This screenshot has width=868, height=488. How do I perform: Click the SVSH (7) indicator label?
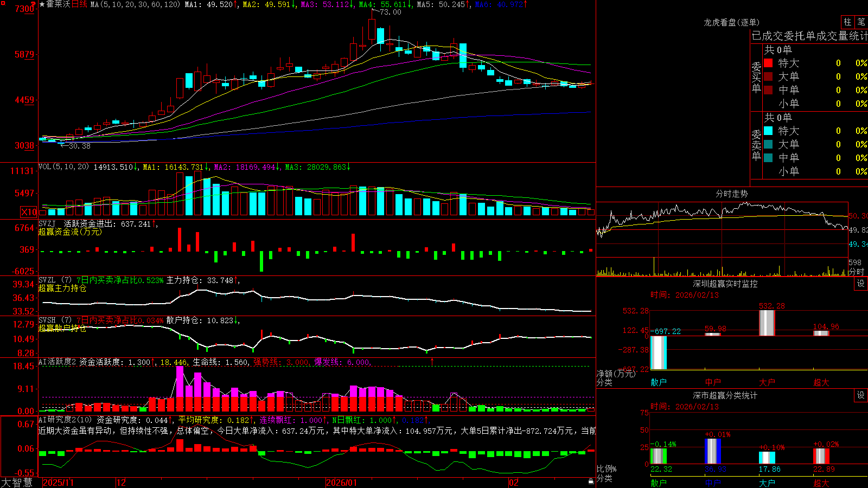click(55, 320)
